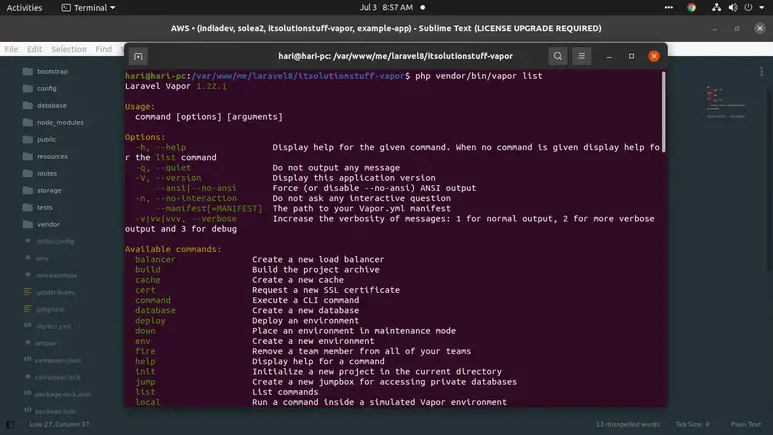Click the terminal vertical scrollbar

click(x=664, y=112)
